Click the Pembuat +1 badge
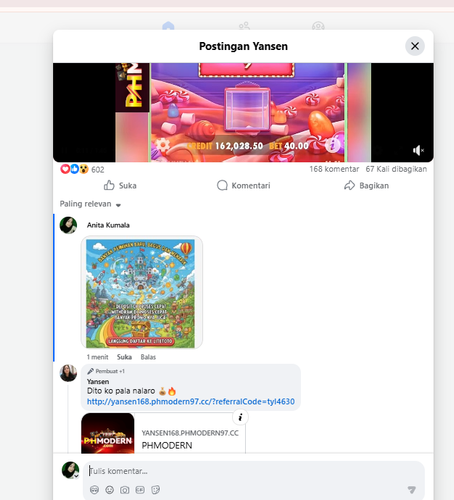 pos(106,371)
